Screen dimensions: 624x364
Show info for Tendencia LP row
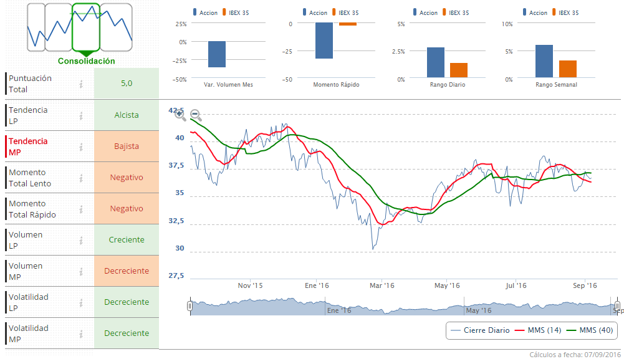pyautogui.click(x=81, y=115)
